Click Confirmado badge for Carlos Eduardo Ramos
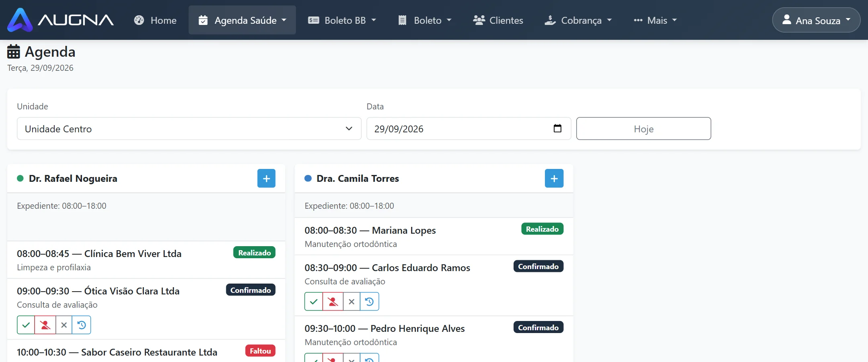The image size is (868, 362). [538, 266]
